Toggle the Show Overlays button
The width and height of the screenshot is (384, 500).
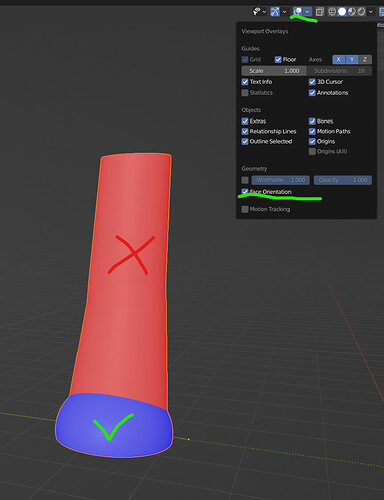point(298,12)
